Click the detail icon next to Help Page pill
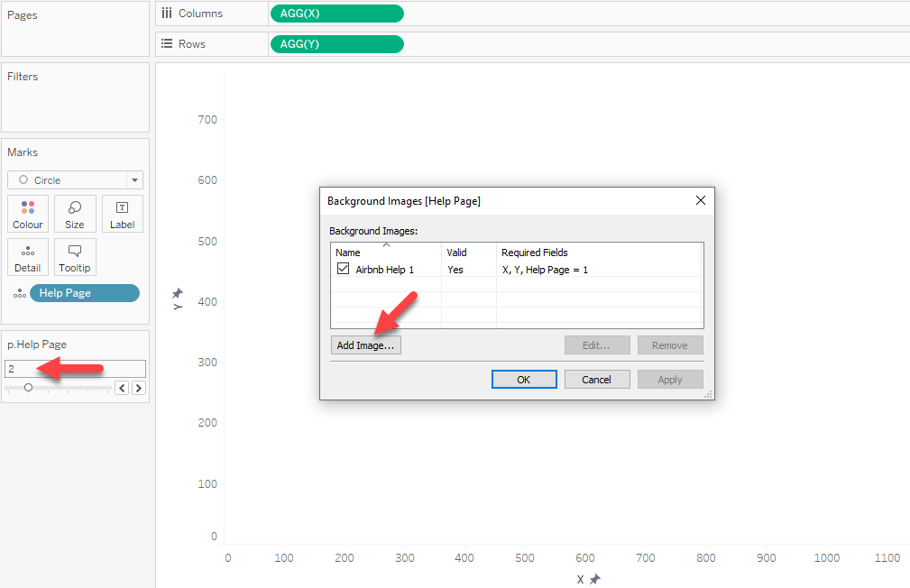 19,294
